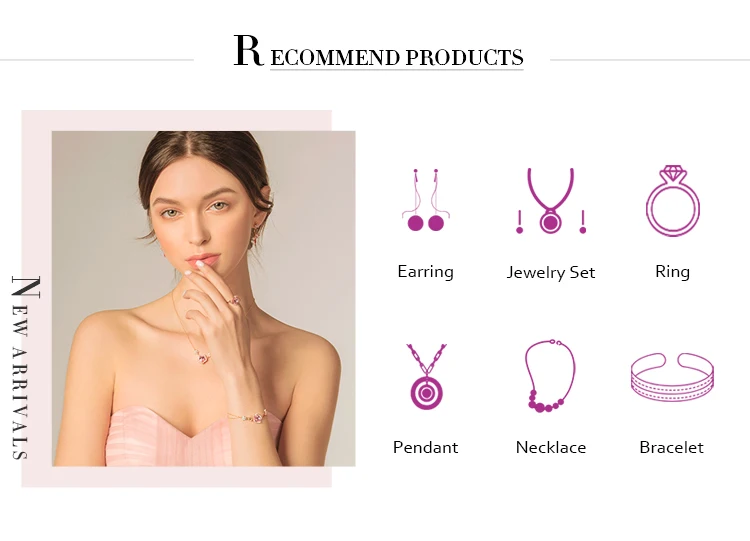This screenshot has width=750, height=541.
Task: Go to the Jewelry Set text link
Action: (551, 272)
